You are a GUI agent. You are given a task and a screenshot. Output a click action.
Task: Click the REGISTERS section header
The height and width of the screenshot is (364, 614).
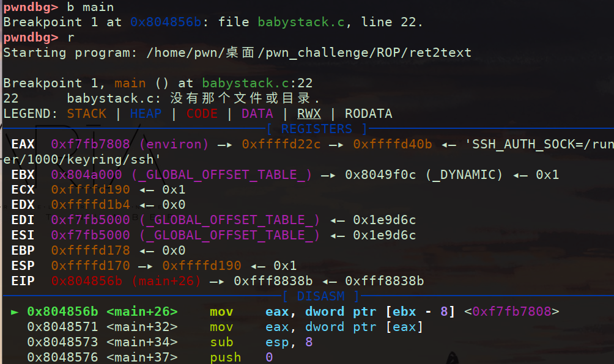[x=316, y=129]
